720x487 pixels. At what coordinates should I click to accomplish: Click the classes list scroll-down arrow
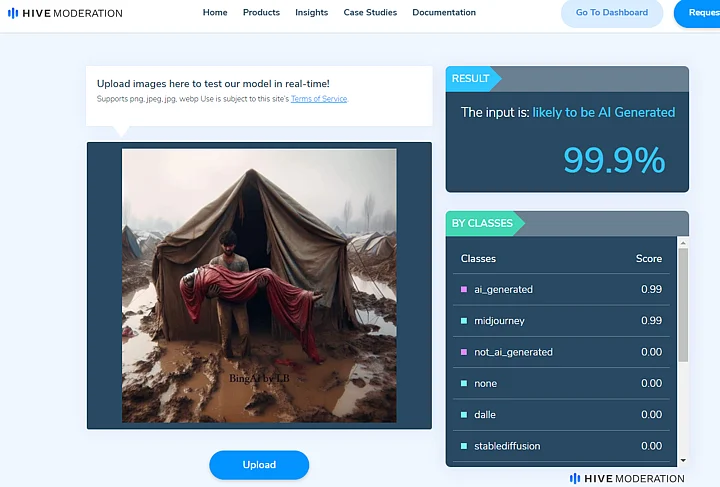tap(683, 460)
